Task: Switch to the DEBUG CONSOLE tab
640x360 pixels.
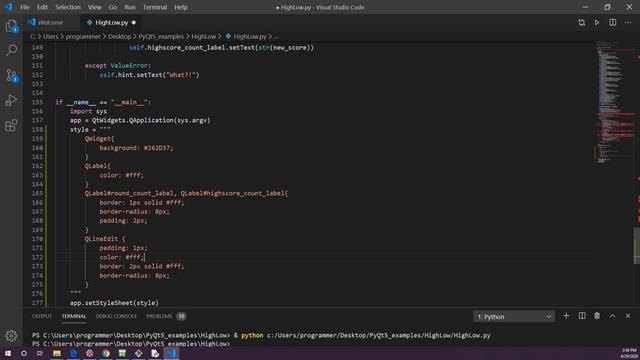Action: pos(116,316)
